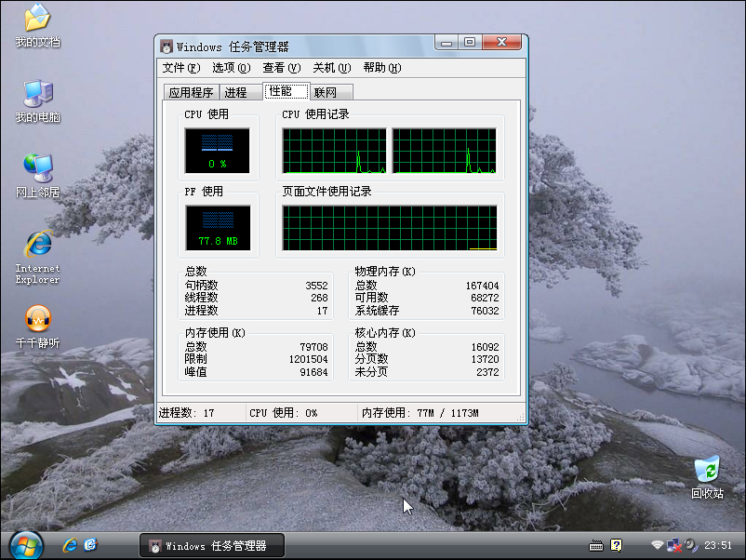Viewport: 746px width, 560px height.
Task: Click the help question mark tray icon
Action: tap(616, 545)
